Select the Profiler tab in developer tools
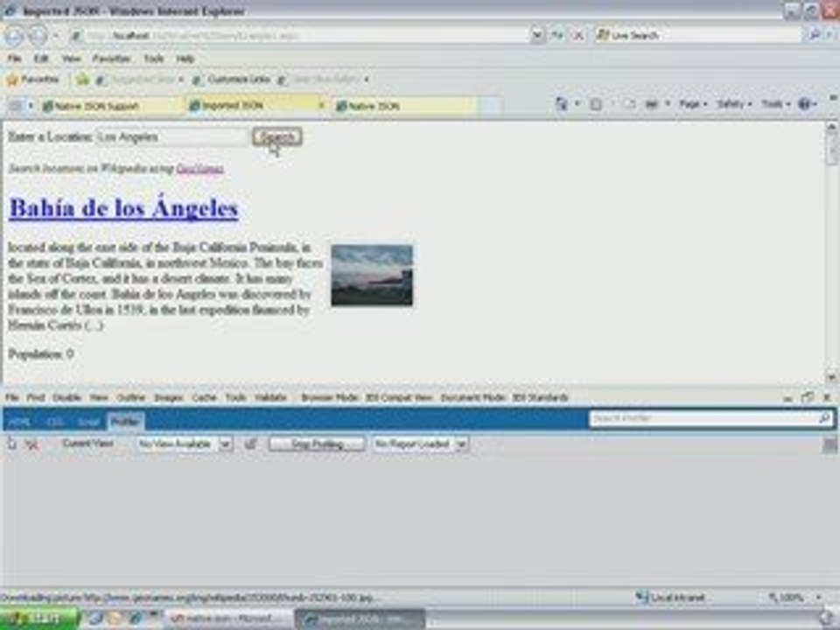Viewport: 840px width, 630px height. (x=125, y=422)
